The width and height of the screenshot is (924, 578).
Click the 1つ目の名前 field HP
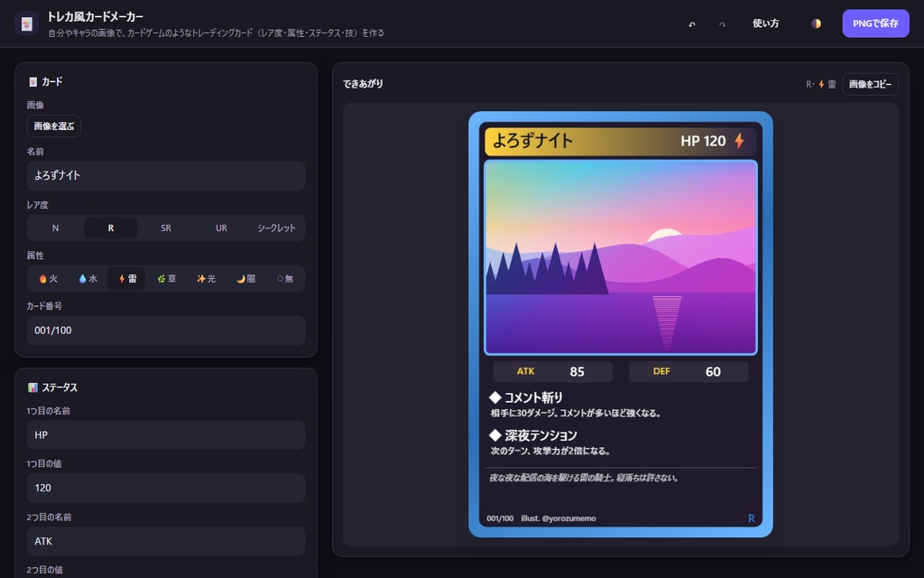tap(166, 435)
